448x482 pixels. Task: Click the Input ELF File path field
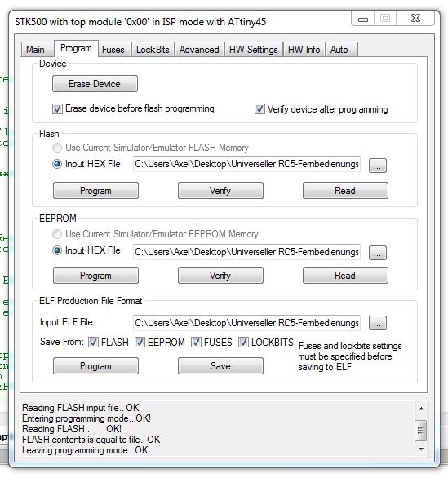click(246, 323)
